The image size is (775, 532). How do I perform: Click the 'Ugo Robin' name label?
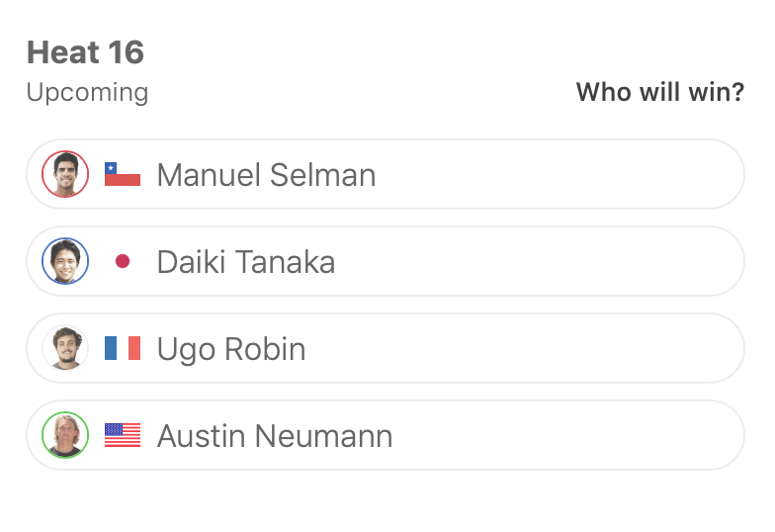[231, 349]
